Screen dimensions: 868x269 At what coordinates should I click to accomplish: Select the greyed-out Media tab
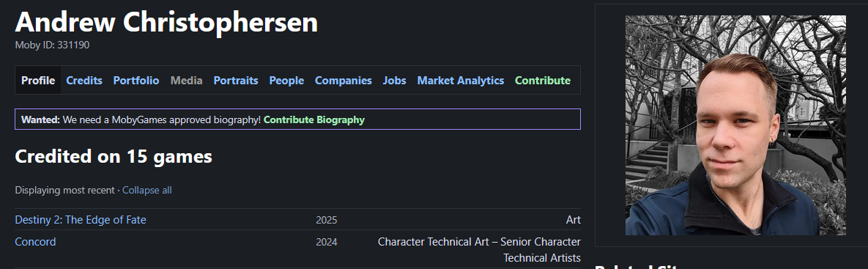[187, 80]
